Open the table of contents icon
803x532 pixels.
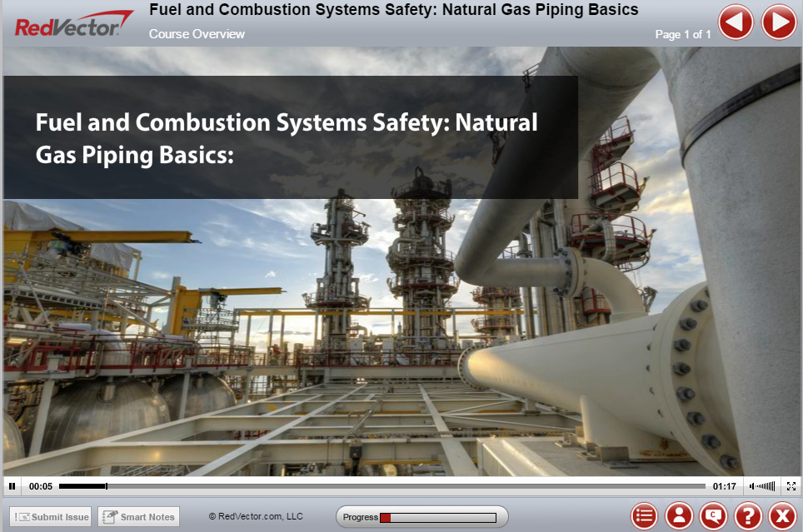pos(646,516)
